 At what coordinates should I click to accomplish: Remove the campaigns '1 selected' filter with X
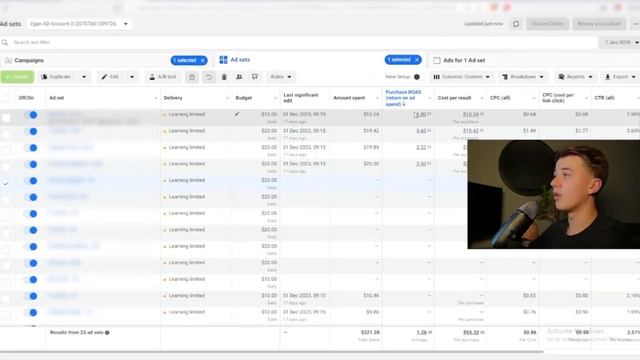click(x=202, y=60)
